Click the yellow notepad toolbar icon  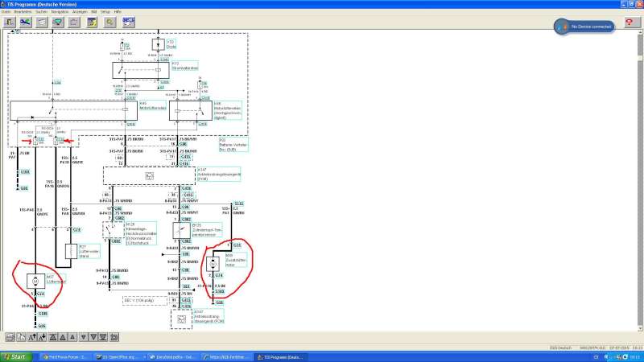point(91,23)
